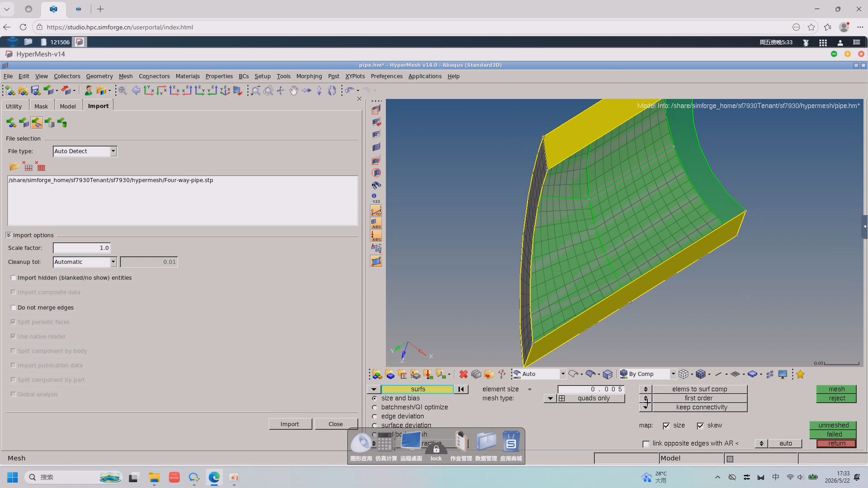Open the Preferences menu
The width and height of the screenshot is (868, 488).
tap(387, 76)
